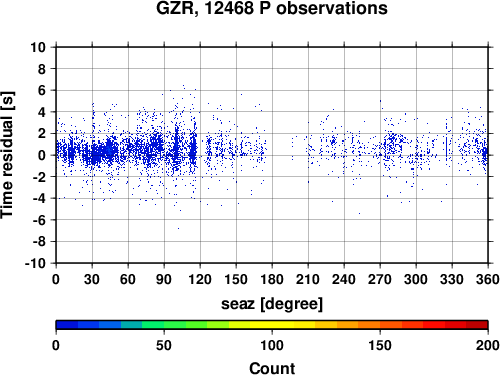Pick the yellow colorbar segment near 100
Image resolution: width=500 pixels, height=375 pixels.
click(272, 325)
